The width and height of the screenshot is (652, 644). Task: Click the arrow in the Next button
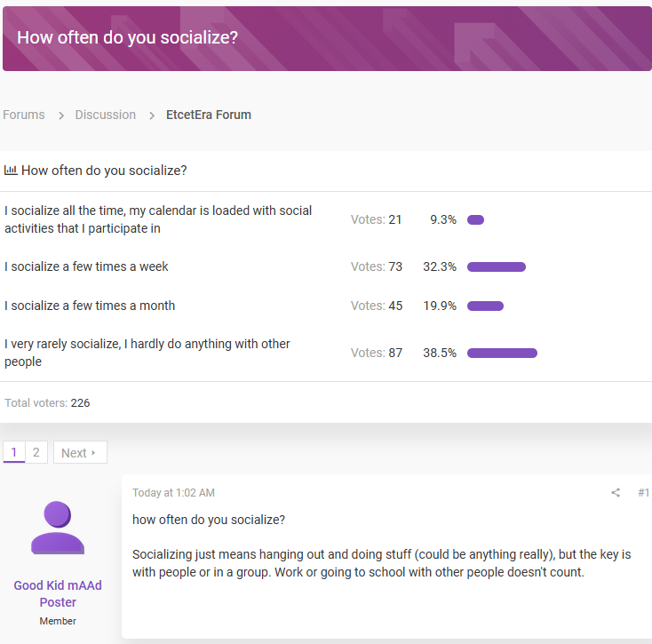93,452
